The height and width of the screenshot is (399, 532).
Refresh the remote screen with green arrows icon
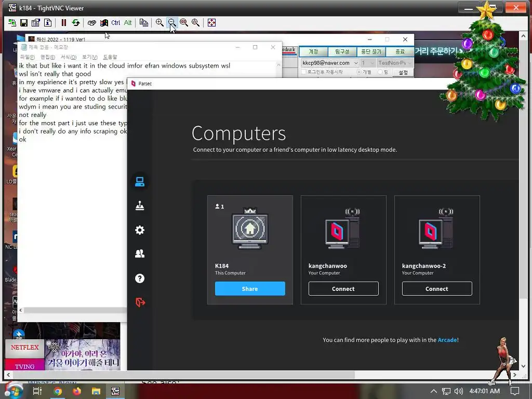coord(76,23)
